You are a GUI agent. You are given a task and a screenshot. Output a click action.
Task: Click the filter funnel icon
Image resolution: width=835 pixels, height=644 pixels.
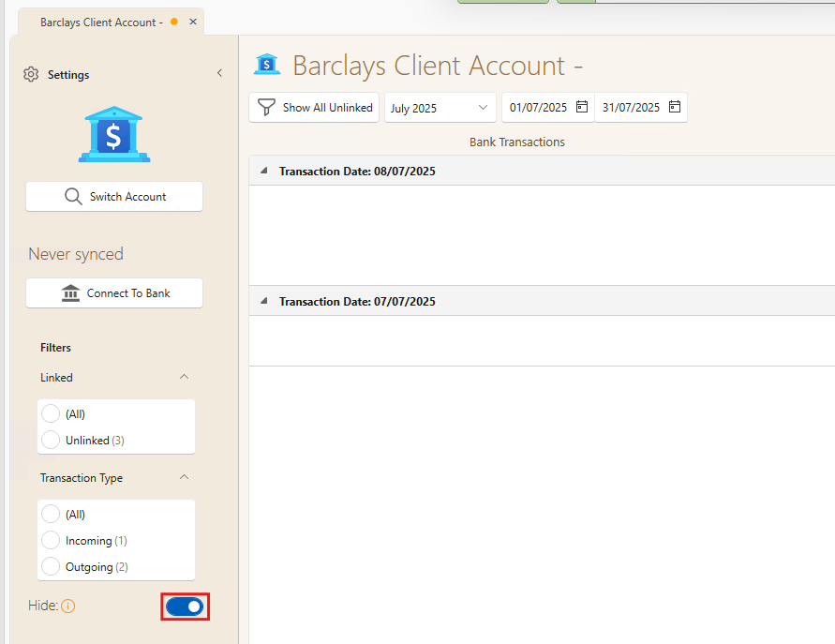click(266, 108)
